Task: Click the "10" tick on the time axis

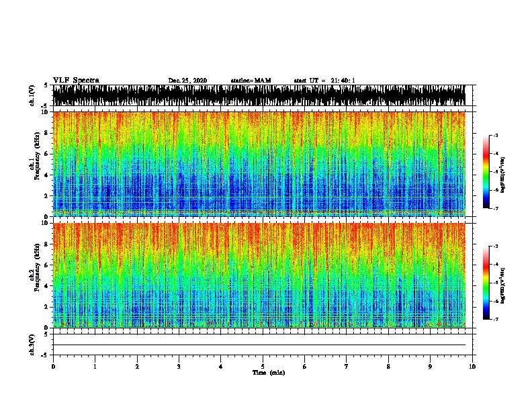Action: click(472, 367)
